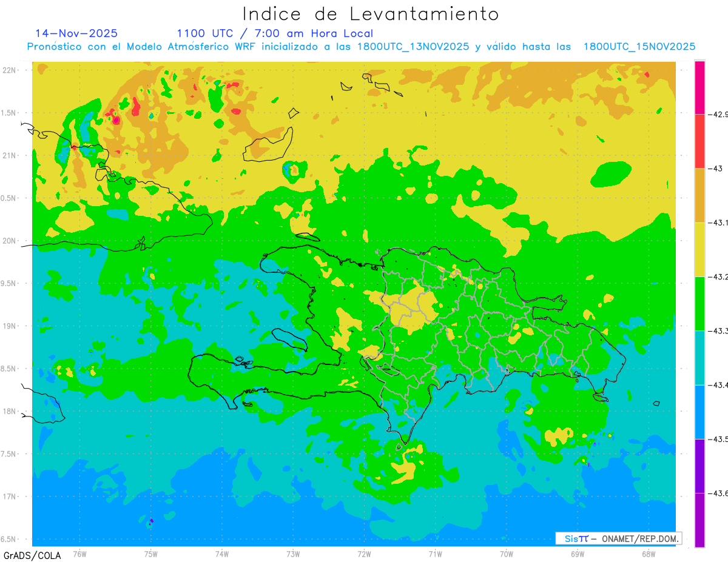Pick the green swatch between -43.2 and -43.3
This screenshot has width=728, height=562.
(x=699, y=303)
